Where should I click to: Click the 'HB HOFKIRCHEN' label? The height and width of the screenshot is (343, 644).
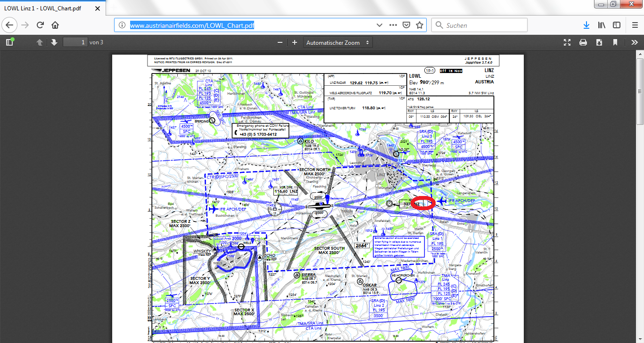404,275
